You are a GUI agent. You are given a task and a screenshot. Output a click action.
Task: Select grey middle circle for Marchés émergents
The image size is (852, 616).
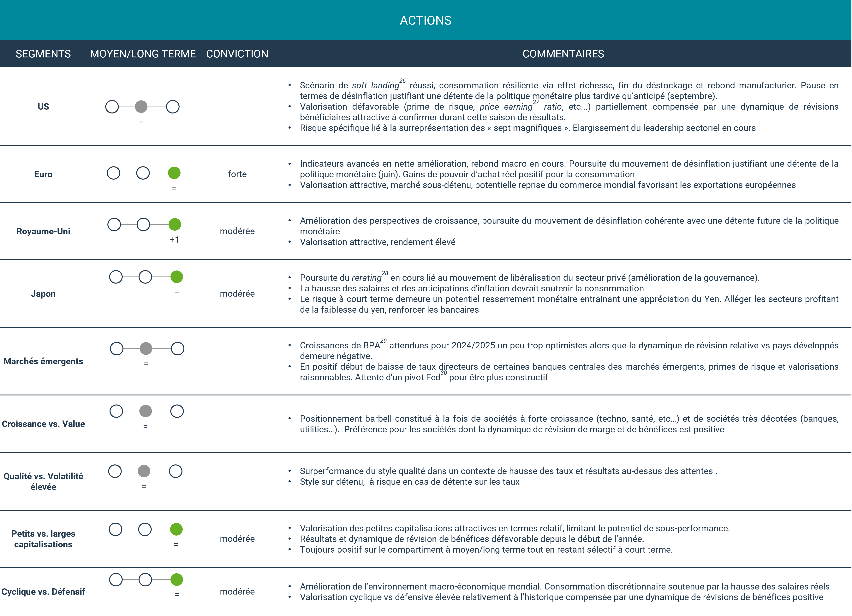click(x=146, y=348)
